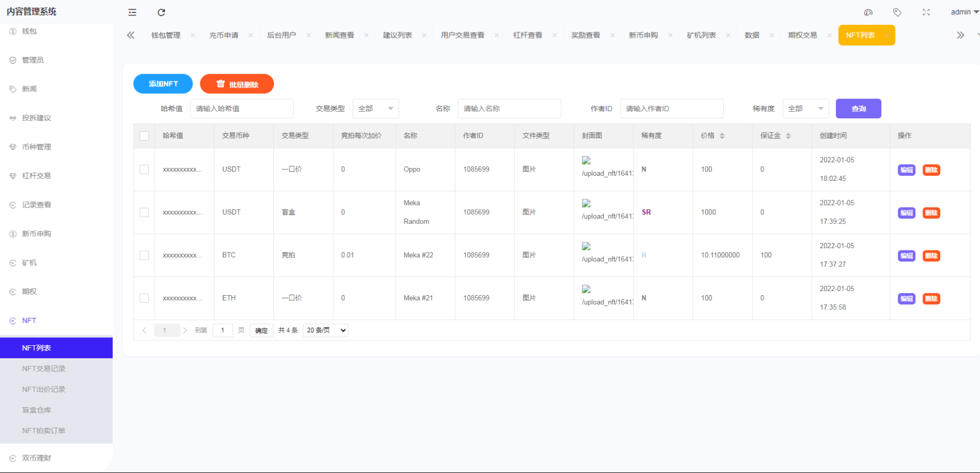Open the 钱包 sidebar section

coord(29,31)
